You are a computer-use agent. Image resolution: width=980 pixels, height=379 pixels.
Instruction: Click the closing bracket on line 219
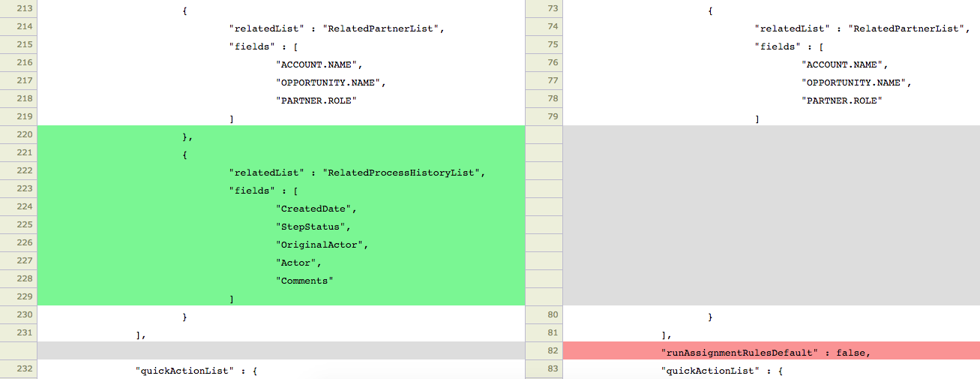point(232,119)
